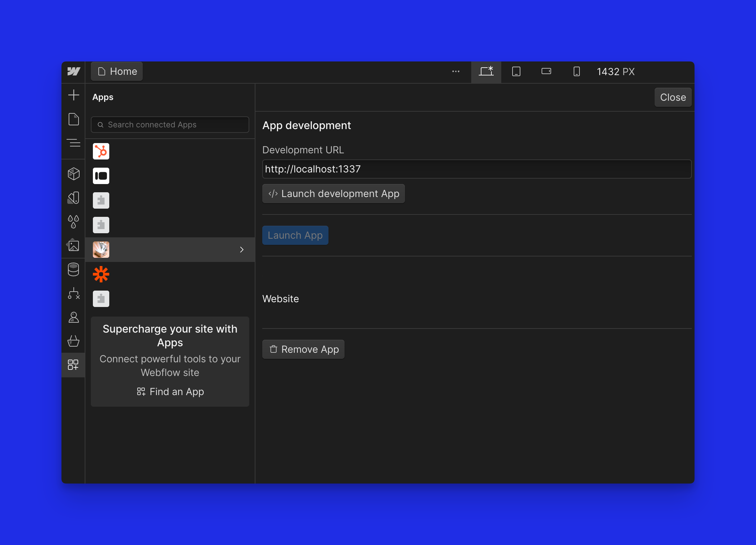Select the HubSpot app in the list
The width and height of the screenshot is (756, 545).
[101, 151]
